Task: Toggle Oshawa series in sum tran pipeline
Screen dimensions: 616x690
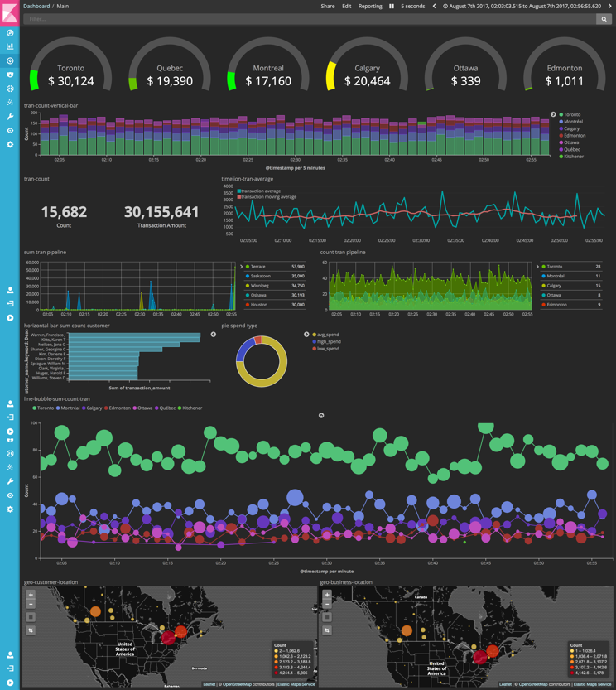Action: pos(275,295)
